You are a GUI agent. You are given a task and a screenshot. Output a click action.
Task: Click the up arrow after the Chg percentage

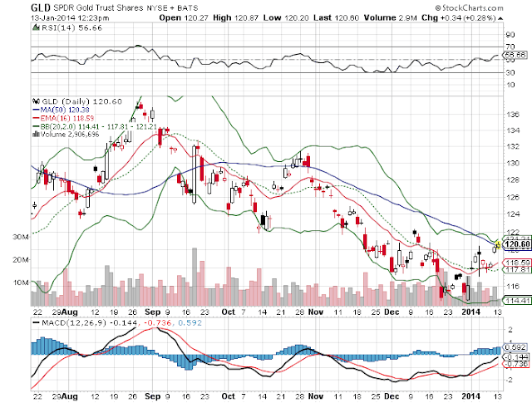click(x=500, y=18)
